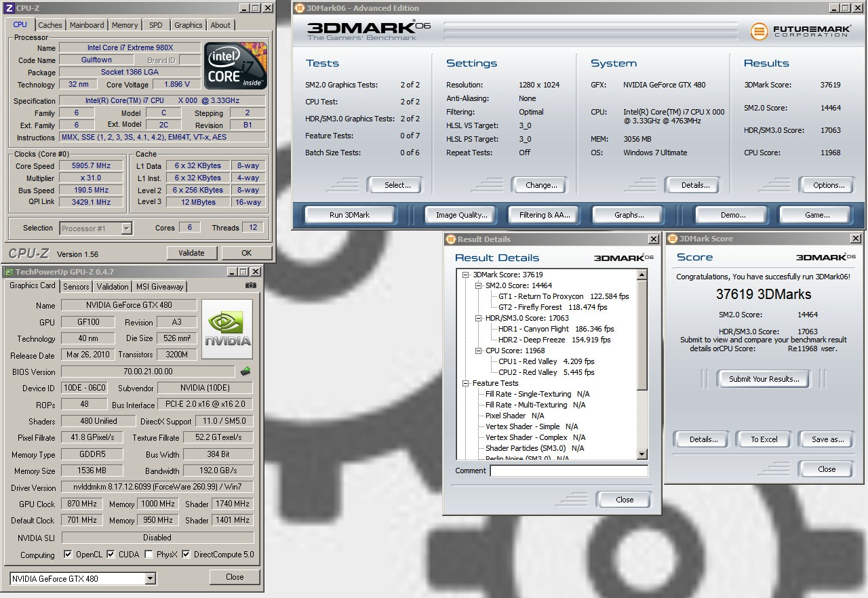Toggle the DirectCompute 5.0 checkbox

pos(186,555)
